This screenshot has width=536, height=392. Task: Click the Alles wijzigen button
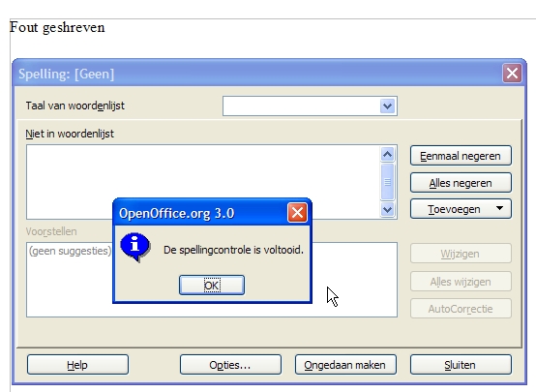pyautogui.click(x=461, y=281)
